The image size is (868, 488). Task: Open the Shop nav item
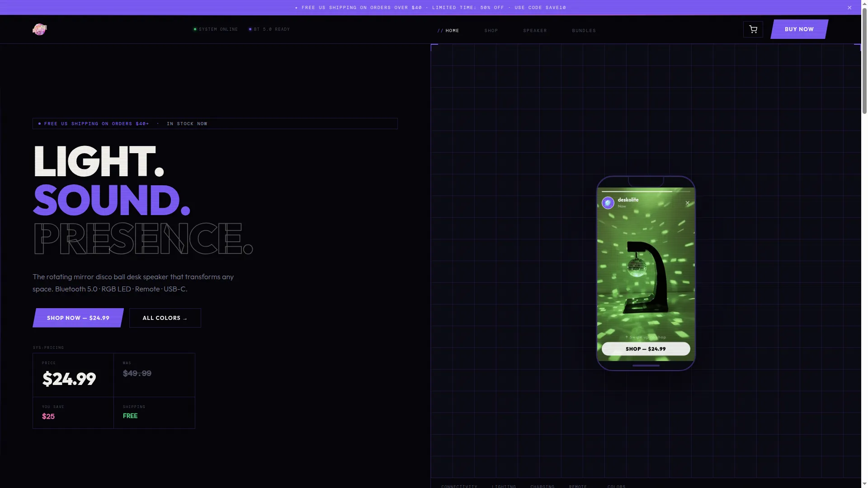tap(491, 31)
